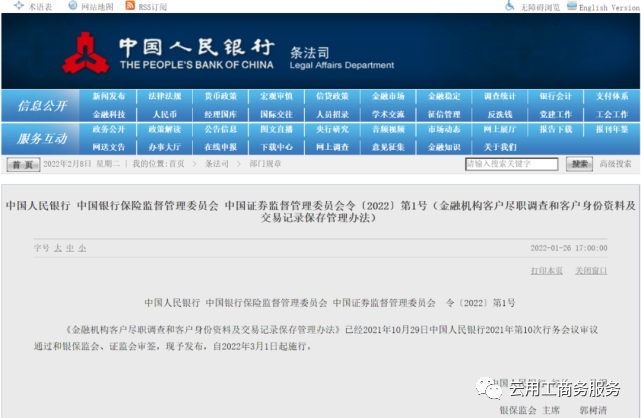Select 宏观审慎 in the navigation bar
Viewport: 641px width, 418px height.
click(x=276, y=96)
